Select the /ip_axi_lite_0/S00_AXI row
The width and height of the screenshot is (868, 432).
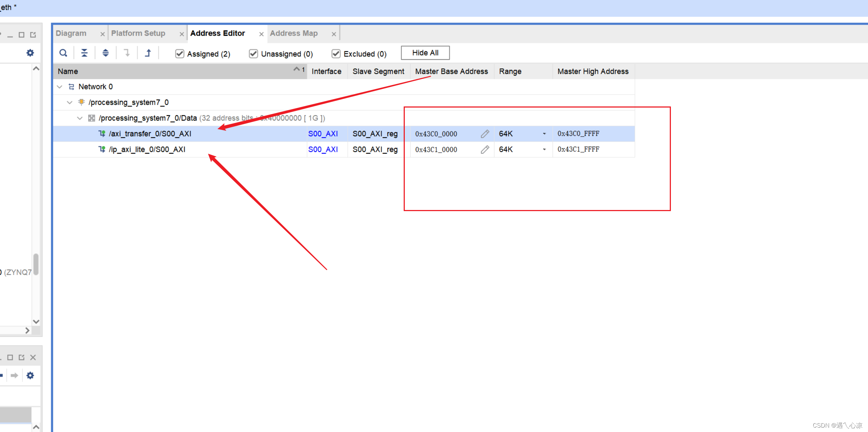[344, 149]
